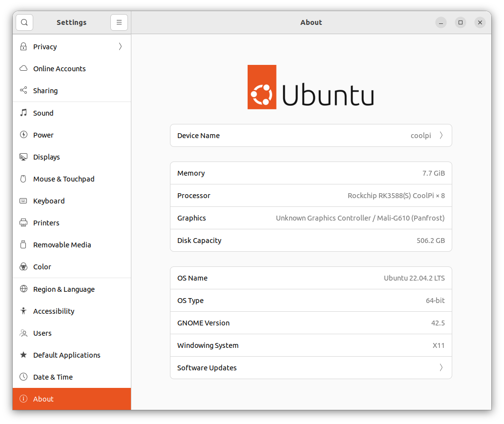This screenshot has height=424, width=504.
Task: Click the Users icon in sidebar
Action: [23, 333]
